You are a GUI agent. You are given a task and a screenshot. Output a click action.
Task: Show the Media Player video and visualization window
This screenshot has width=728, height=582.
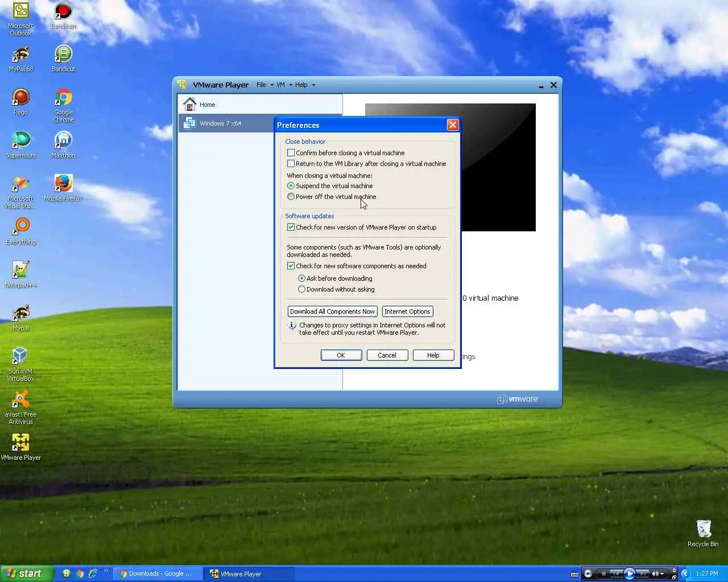(674, 570)
